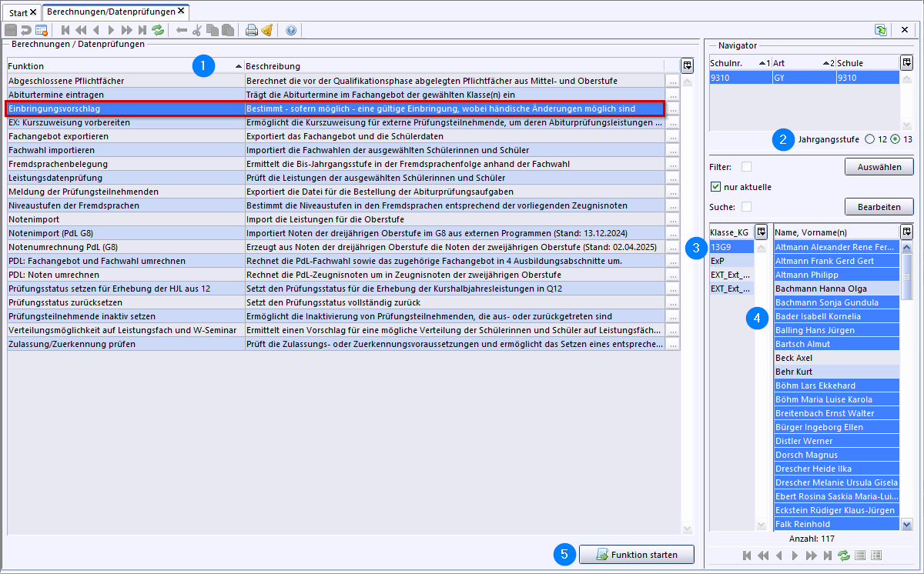Jump to first record in top toolbar
The height and width of the screenshot is (574, 924).
(x=65, y=30)
